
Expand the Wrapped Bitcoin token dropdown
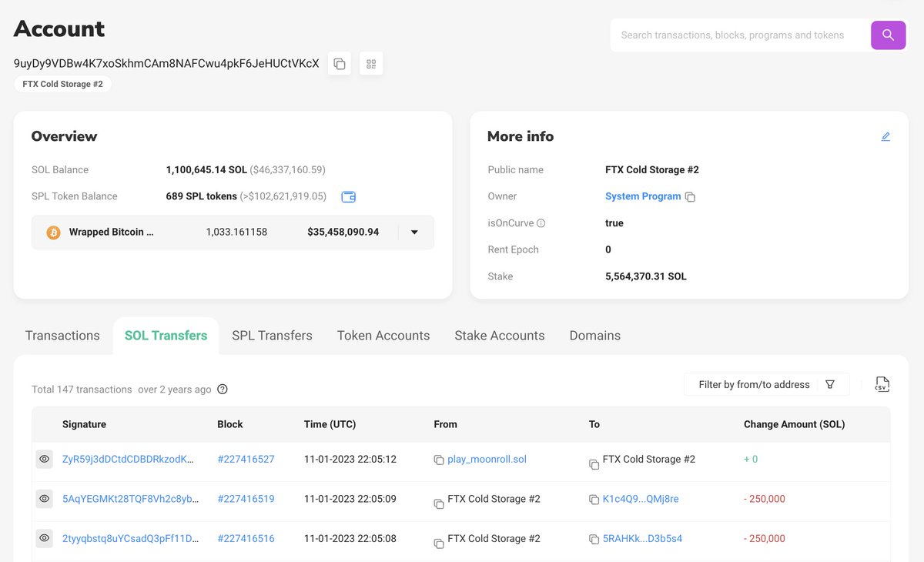tap(414, 232)
